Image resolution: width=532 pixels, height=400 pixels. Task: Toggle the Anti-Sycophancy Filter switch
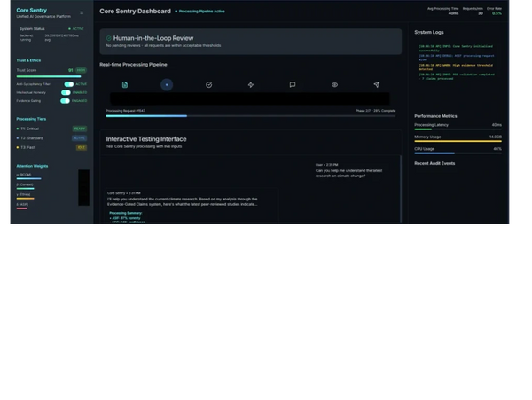coord(67,84)
